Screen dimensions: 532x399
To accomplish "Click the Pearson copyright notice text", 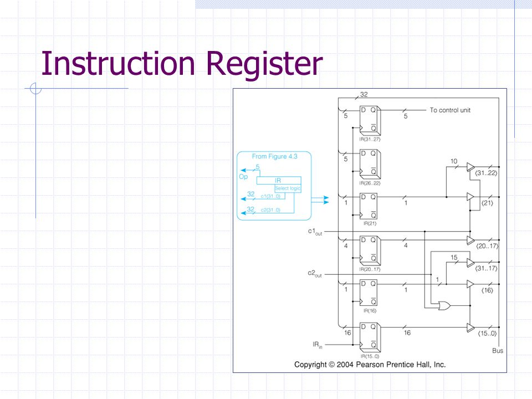I will tap(370, 365).
